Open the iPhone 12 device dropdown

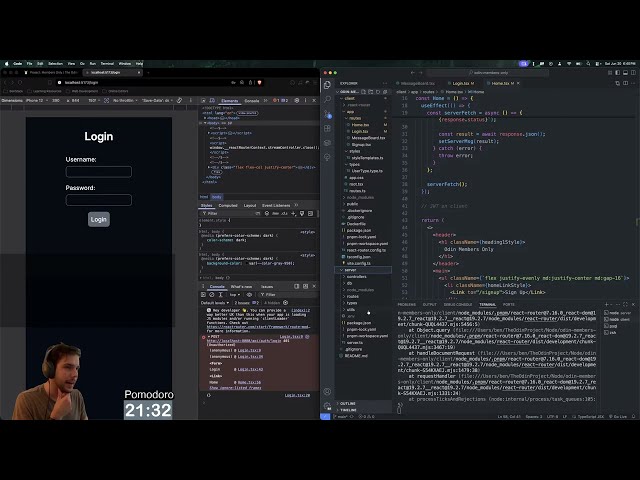coord(38,100)
